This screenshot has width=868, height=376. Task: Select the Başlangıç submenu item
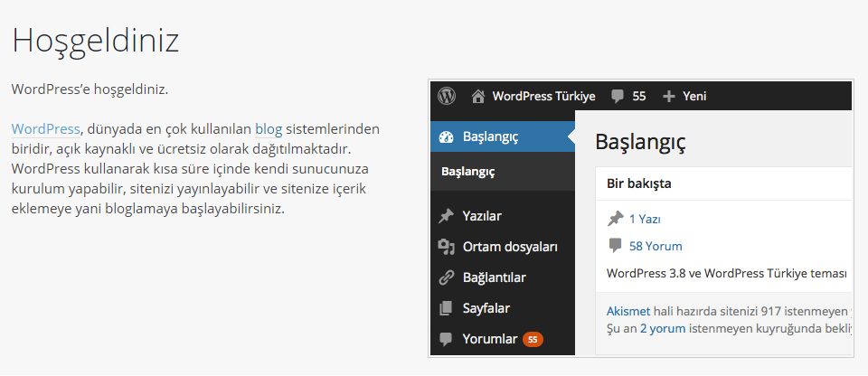[x=467, y=172]
